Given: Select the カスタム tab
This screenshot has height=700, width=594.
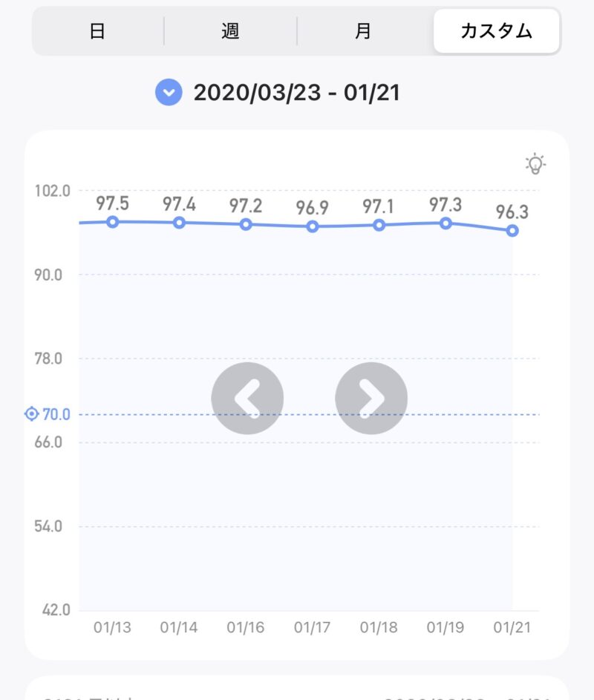Looking at the screenshot, I should click(496, 31).
